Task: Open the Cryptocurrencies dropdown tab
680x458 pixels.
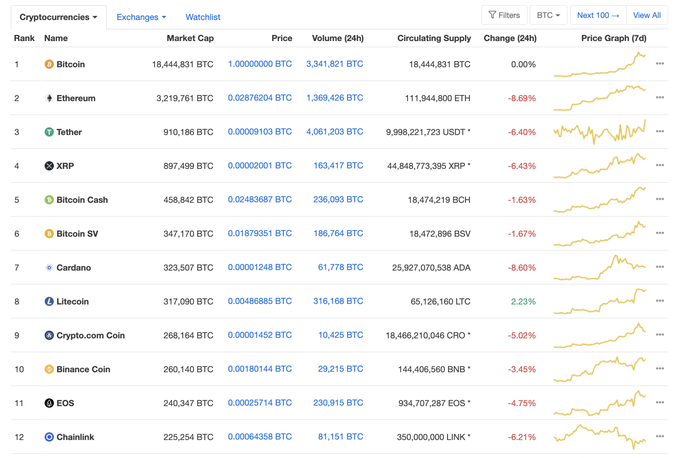Action: (x=59, y=17)
